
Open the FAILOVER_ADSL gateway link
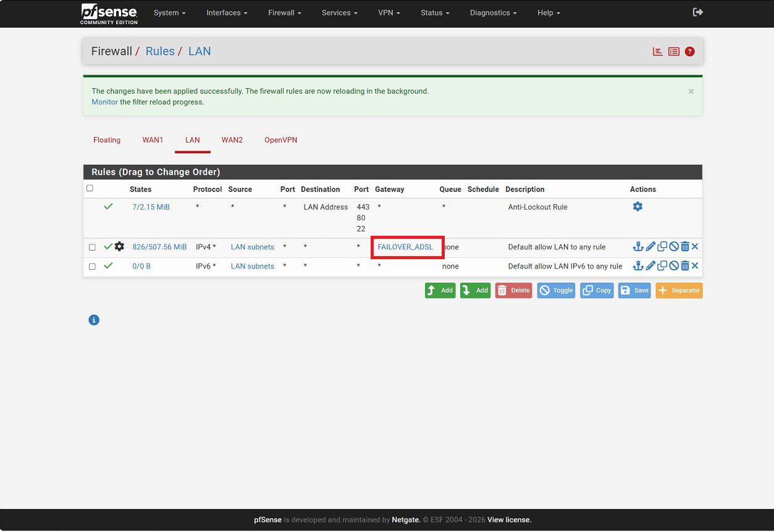point(405,247)
